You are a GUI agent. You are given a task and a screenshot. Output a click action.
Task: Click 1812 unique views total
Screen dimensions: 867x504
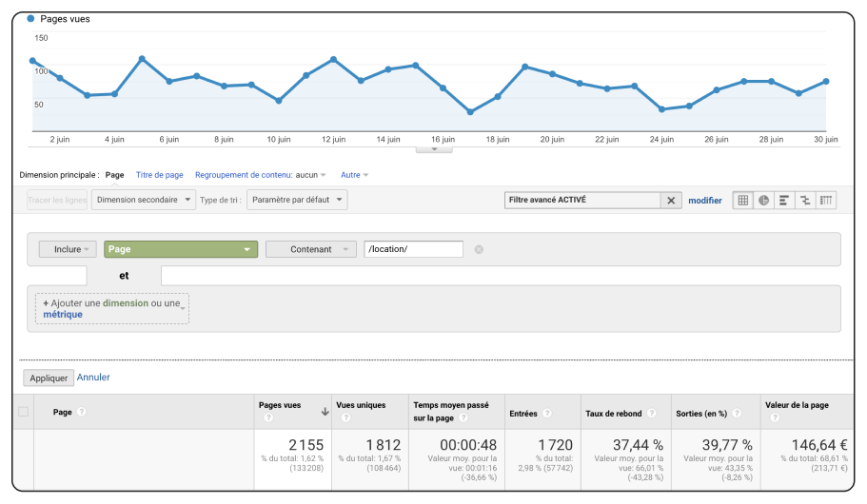pyautogui.click(x=384, y=445)
